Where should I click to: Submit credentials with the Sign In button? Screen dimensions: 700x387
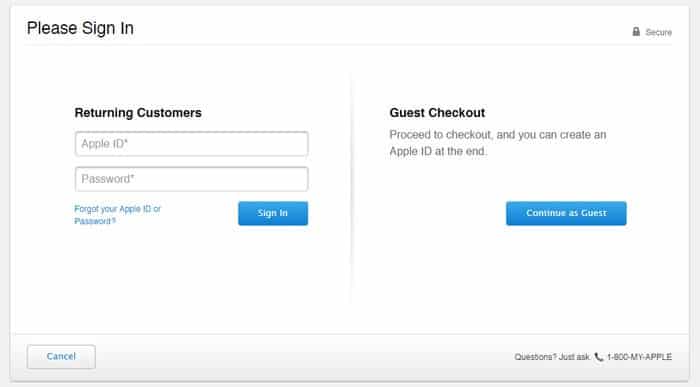point(273,213)
